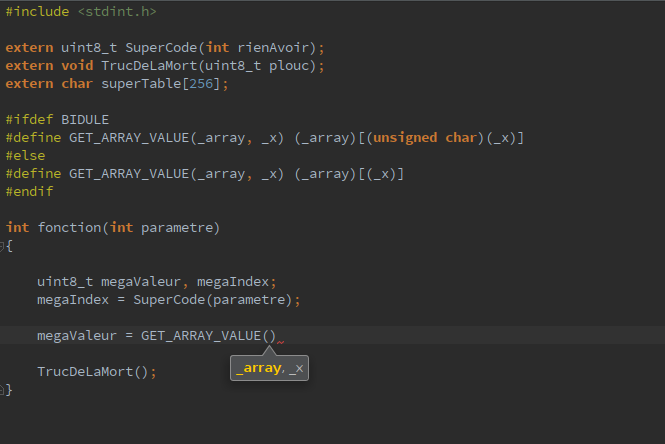
Task: Click '<stdint.h>' header name
Action: point(117,11)
